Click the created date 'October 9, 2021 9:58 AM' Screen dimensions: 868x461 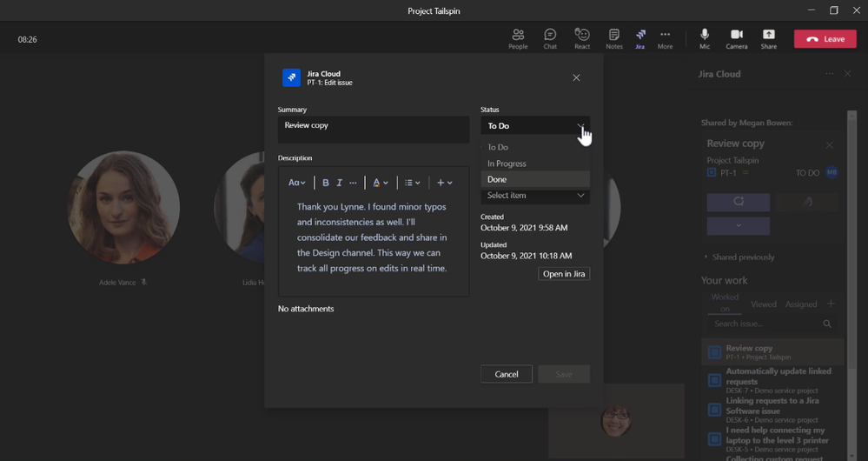(524, 228)
